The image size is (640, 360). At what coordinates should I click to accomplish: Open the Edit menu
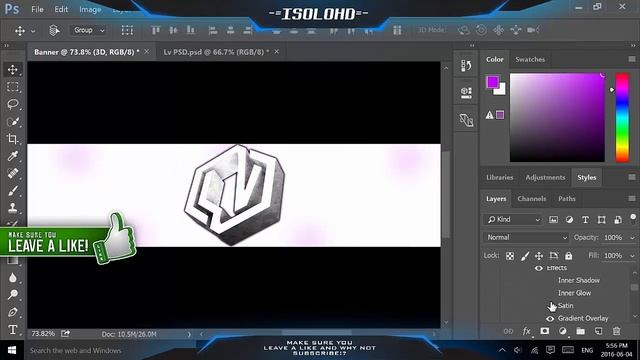click(x=61, y=9)
